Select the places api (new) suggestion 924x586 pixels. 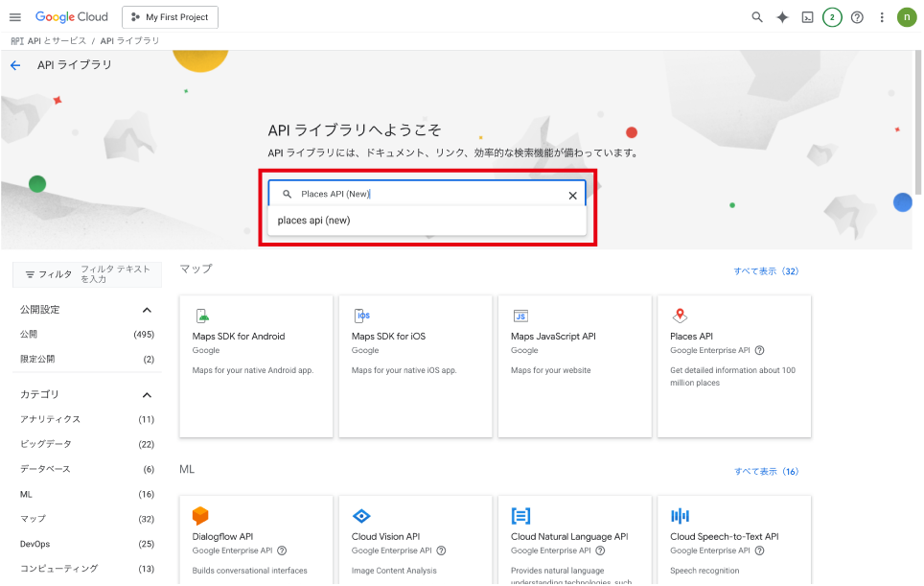coord(314,221)
